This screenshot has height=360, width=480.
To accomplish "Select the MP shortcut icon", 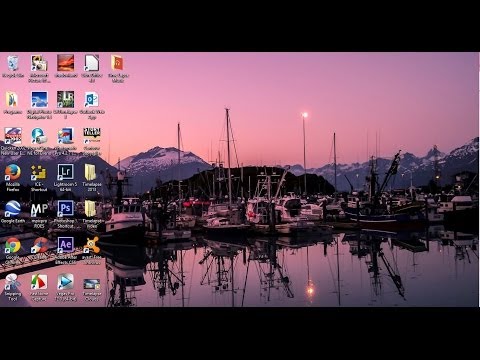I will coord(39,209).
